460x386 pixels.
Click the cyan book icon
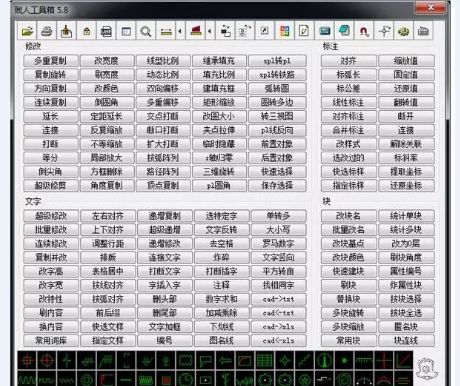click(344, 31)
